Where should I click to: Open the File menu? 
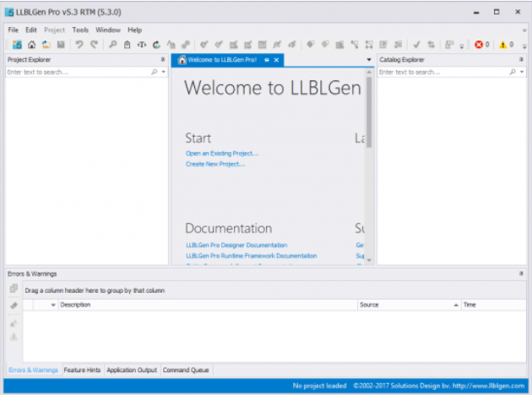14,30
